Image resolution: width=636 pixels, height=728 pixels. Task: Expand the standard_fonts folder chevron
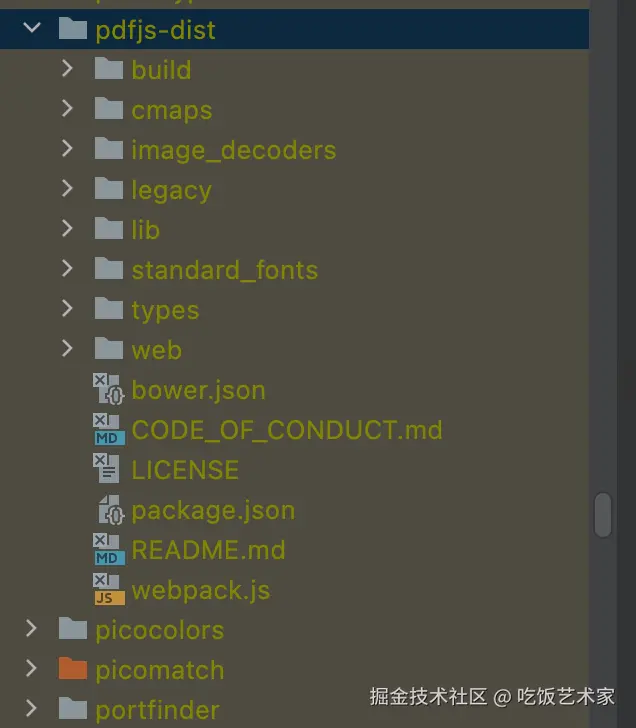pos(67,269)
